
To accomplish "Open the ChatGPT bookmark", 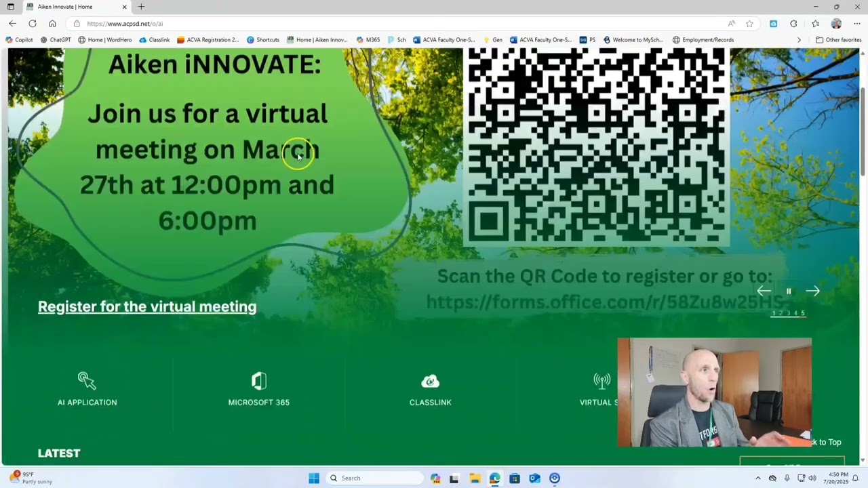I will (56, 40).
